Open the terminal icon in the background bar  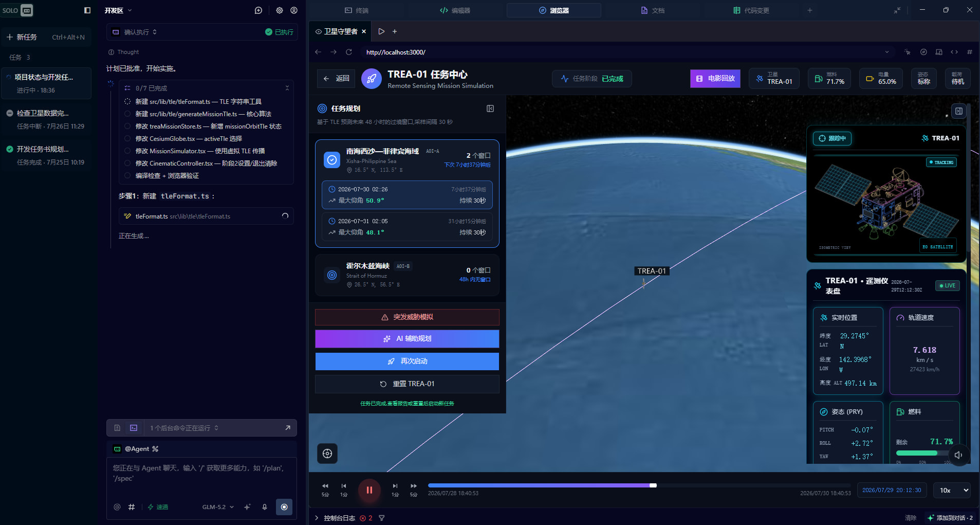pyautogui.click(x=134, y=428)
